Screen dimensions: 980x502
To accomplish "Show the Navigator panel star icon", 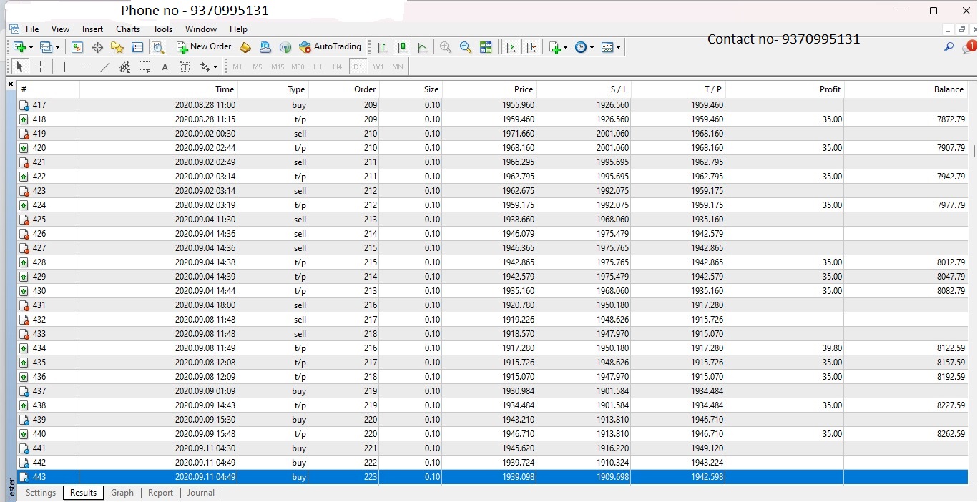I will click(x=117, y=47).
